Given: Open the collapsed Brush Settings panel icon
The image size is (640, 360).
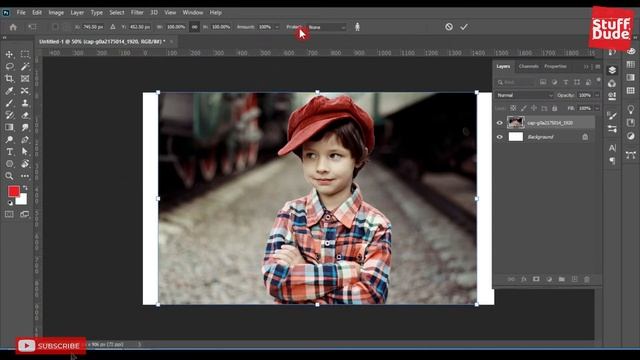Looking at the screenshot, I should (612, 116).
